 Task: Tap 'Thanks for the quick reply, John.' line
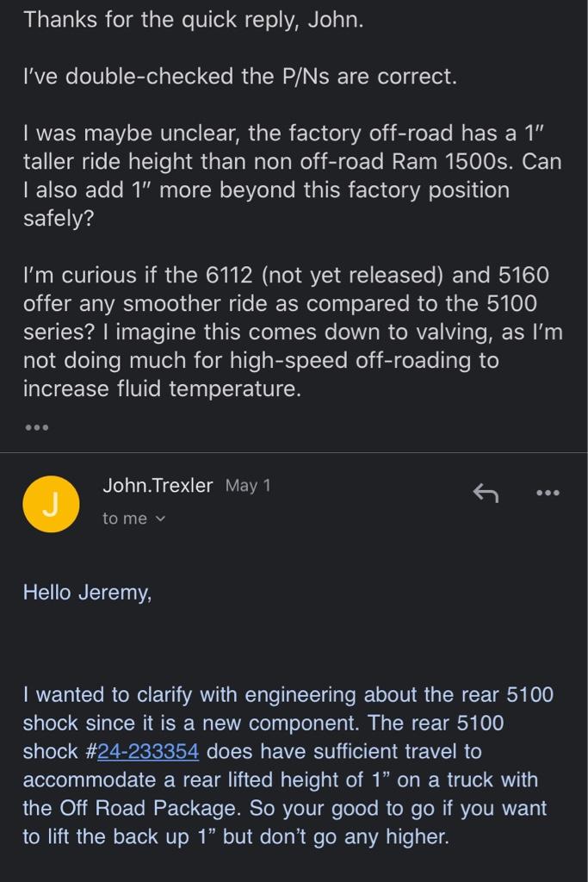[x=194, y=20]
